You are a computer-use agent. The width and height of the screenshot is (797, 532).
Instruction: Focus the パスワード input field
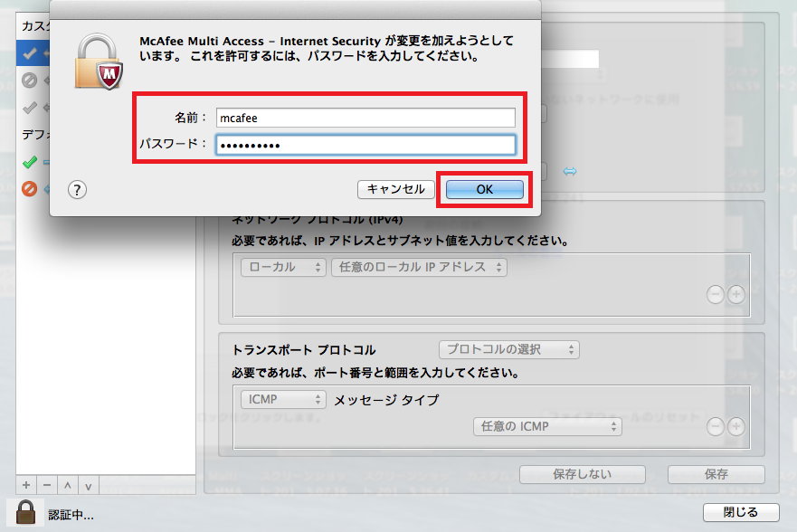[x=365, y=145]
